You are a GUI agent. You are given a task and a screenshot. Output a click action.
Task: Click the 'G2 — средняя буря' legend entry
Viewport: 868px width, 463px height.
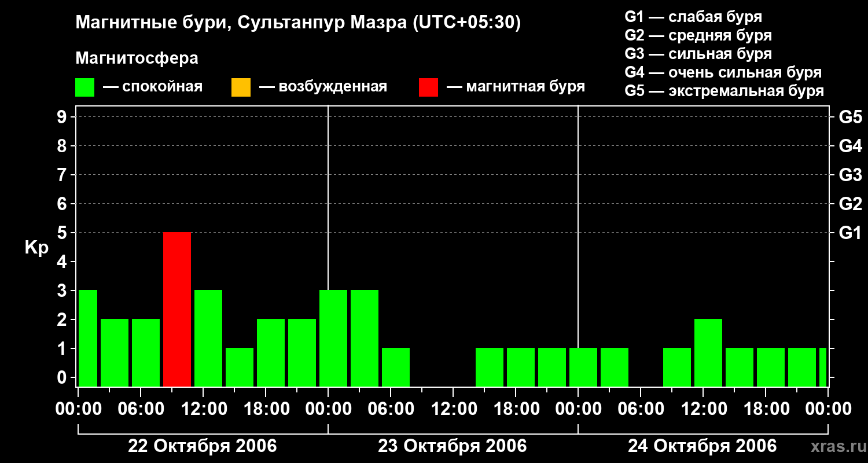click(698, 35)
